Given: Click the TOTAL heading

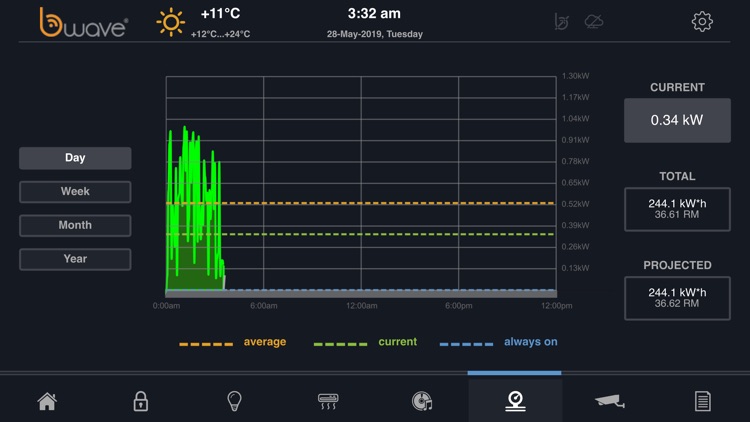Looking at the screenshot, I should tap(677, 176).
